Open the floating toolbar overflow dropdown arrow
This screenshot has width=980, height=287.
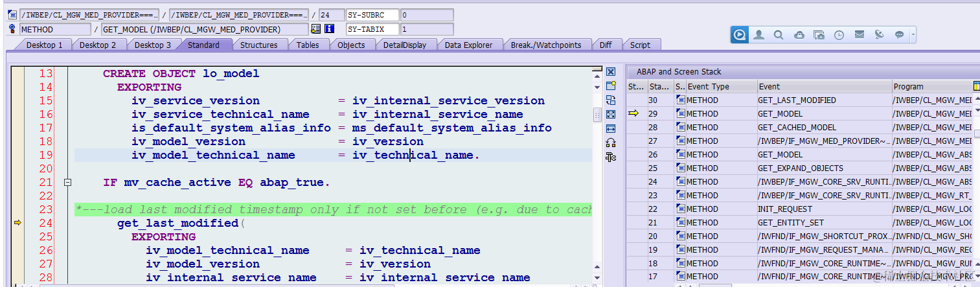913,35
